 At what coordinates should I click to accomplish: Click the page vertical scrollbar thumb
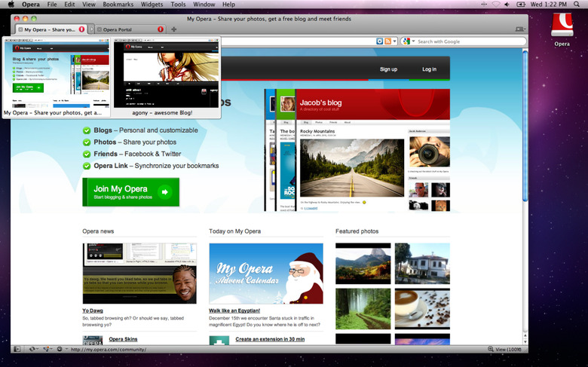(x=525, y=126)
